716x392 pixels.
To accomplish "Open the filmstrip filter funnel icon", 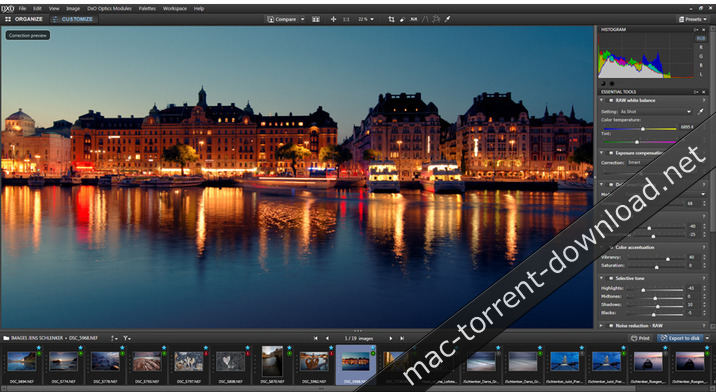I will click(x=126, y=339).
